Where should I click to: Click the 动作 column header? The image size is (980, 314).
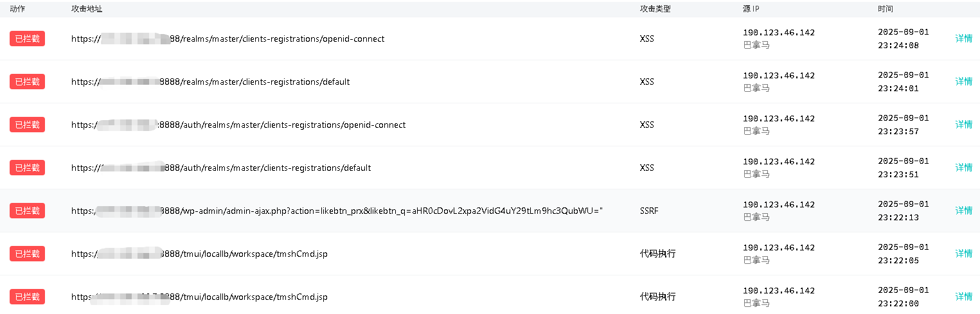(17, 9)
